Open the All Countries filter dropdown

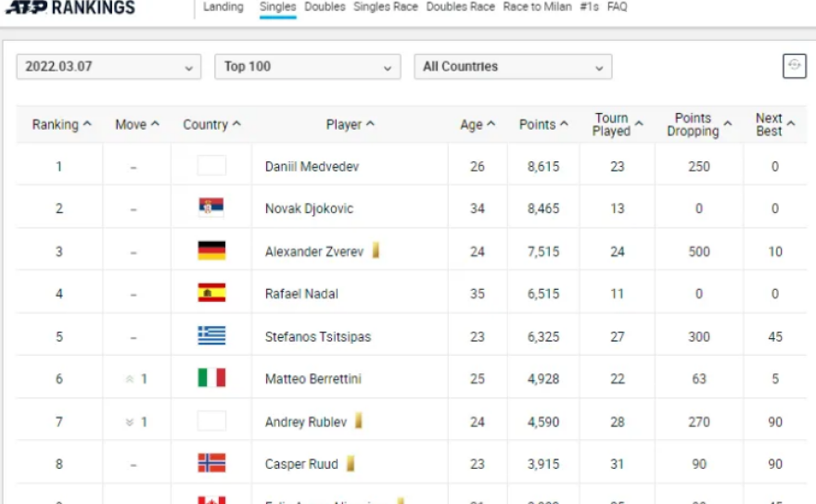(x=512, y=67)
